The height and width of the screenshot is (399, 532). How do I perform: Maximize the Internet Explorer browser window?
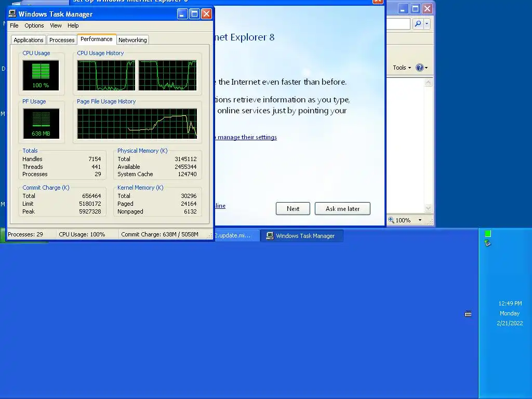coord(415,9)
